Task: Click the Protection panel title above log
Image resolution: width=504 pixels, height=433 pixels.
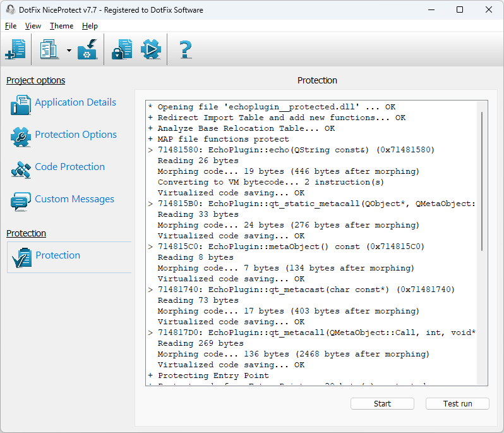Action: click(x=317, y=80)
